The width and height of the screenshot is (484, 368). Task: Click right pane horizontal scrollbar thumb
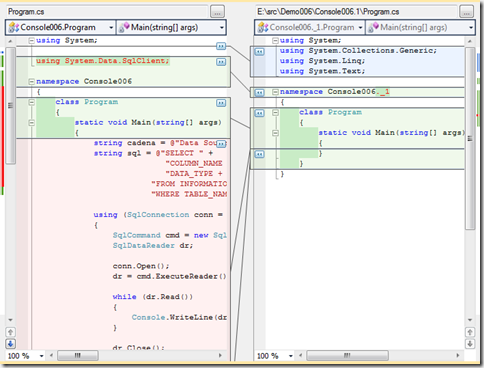[x=347, y=356]
